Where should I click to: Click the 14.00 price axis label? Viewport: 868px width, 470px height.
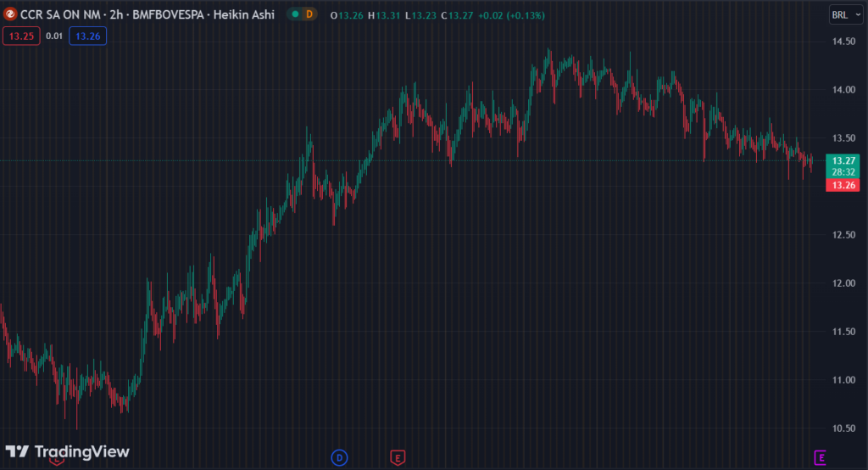tap(843, 90)
